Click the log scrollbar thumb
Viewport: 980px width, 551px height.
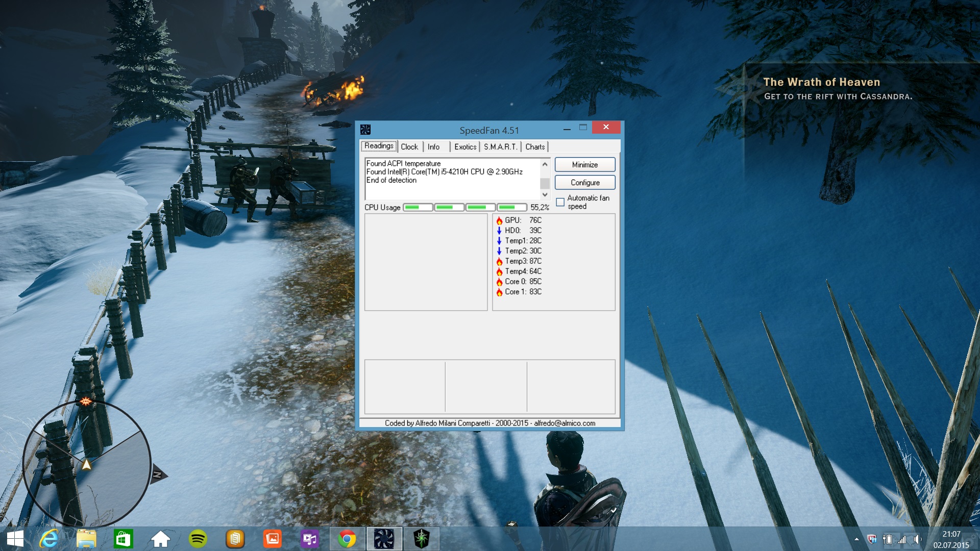click(x=545, y=183)
